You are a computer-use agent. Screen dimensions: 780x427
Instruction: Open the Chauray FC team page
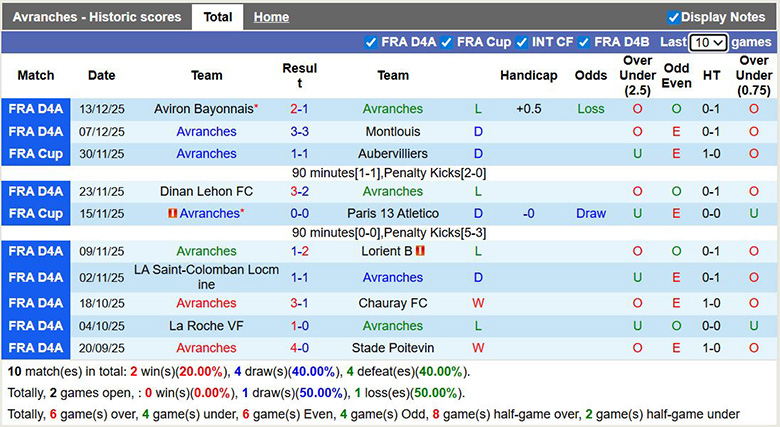point(392,303)
